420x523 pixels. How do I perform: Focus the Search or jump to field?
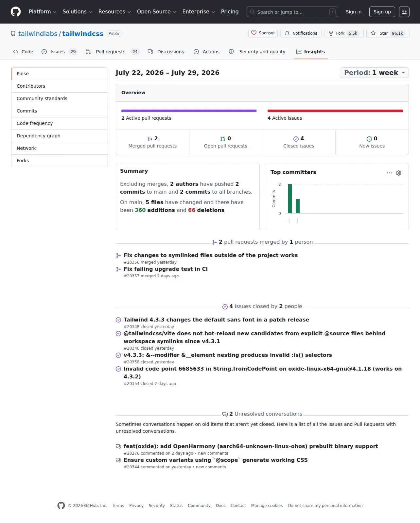pos(292,12)
